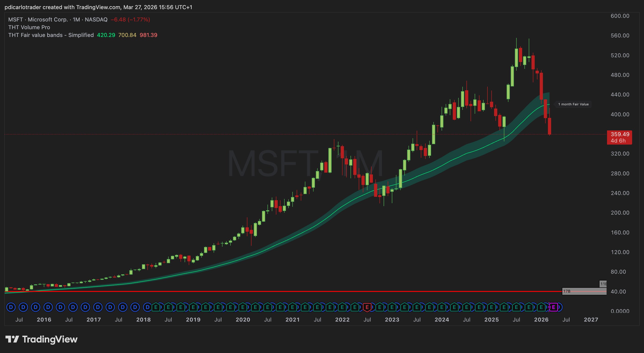Viewport: 644px width, 353px height.
Task: Click the green 420.29 fair value reading
Action: (106, 35)
